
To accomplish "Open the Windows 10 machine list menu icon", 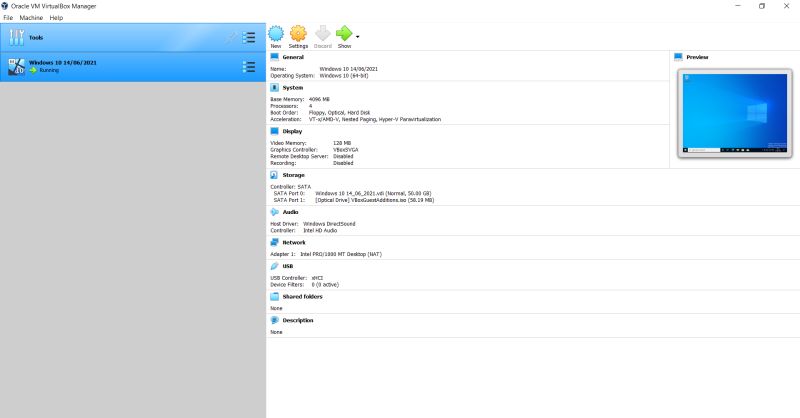I will click(249, 66).
